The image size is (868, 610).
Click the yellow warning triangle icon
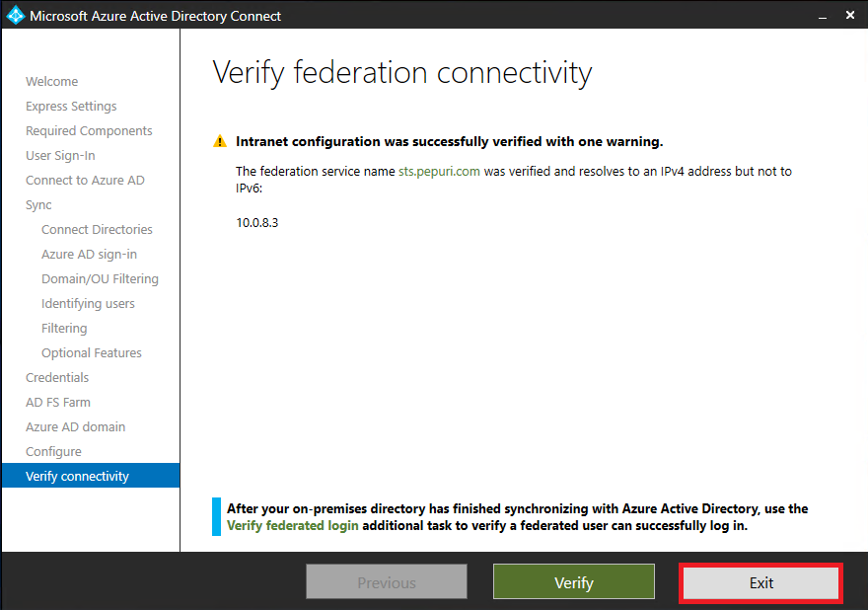[220, 141]
